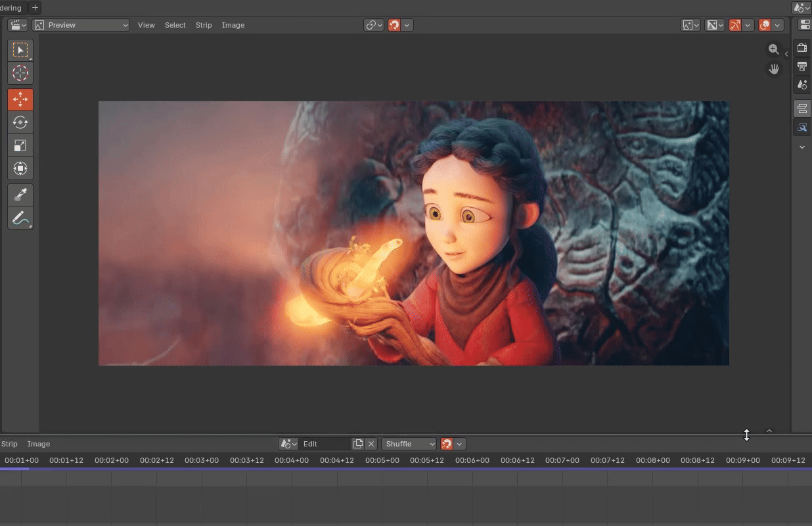
Task: Activate the Transform tool
Action: point(20,168)
